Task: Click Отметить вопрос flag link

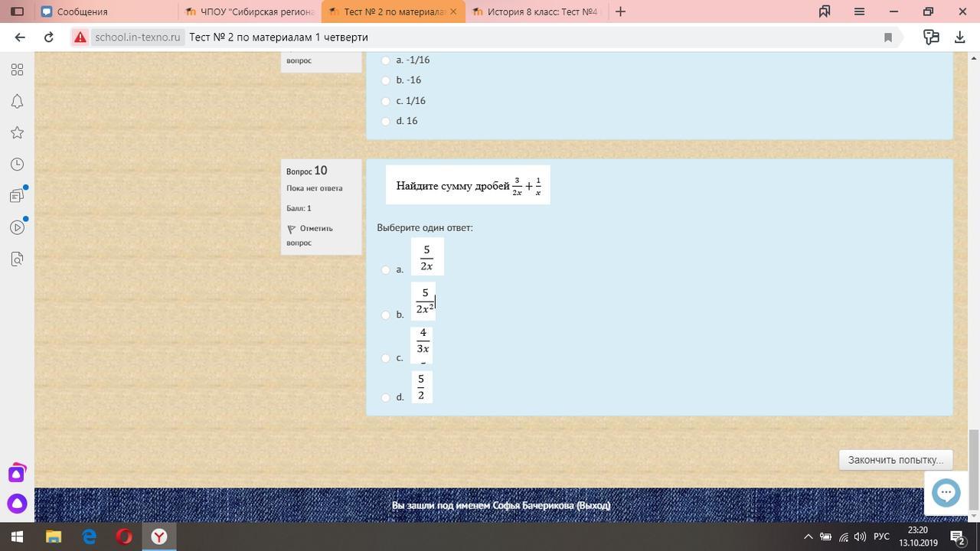Action: click(309, 235)
